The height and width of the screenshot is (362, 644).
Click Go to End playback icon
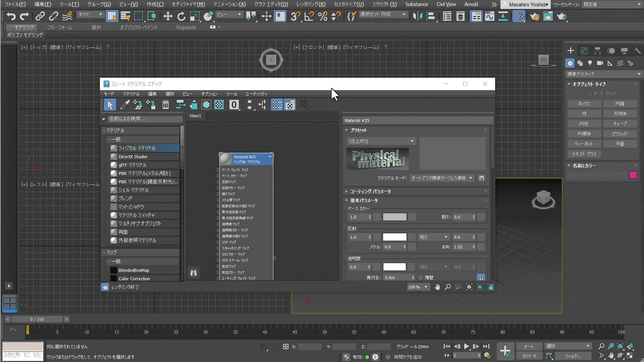pos(486,346)
